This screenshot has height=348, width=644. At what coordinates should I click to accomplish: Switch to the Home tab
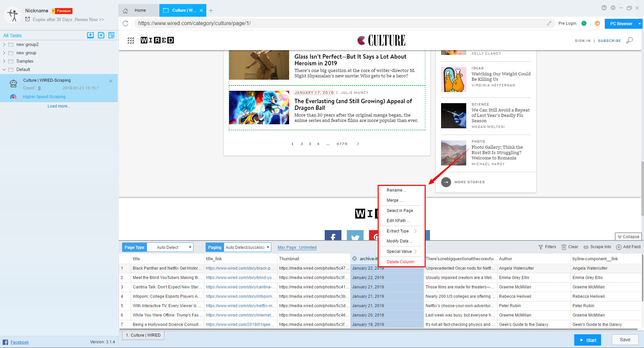pos(139,10)
